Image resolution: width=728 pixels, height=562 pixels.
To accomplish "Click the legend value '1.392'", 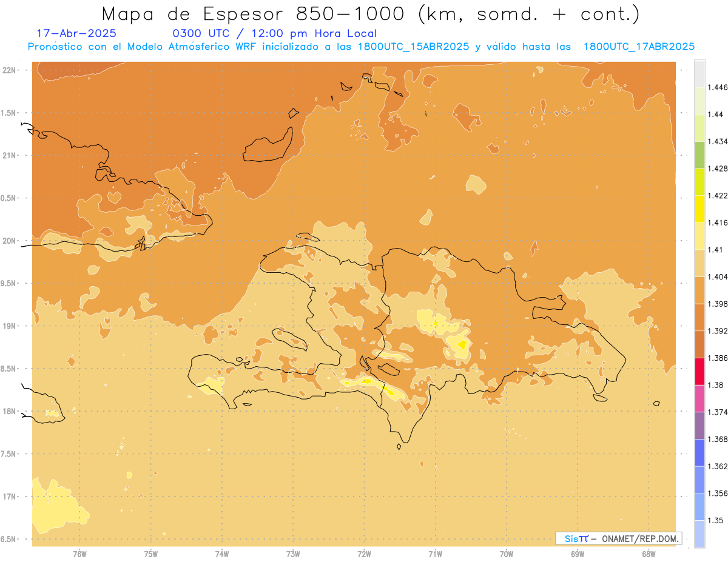I will click(x=717, y=331).
